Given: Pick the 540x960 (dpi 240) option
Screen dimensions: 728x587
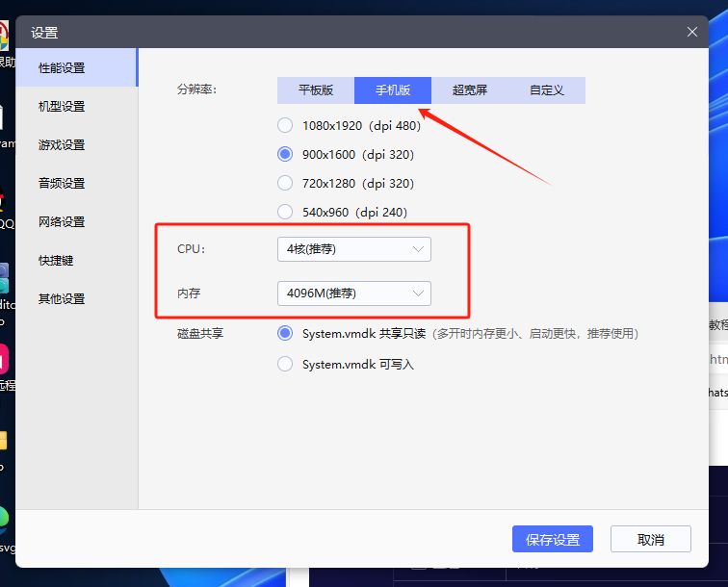Looking at the screenshot, I should coord(285,212).
